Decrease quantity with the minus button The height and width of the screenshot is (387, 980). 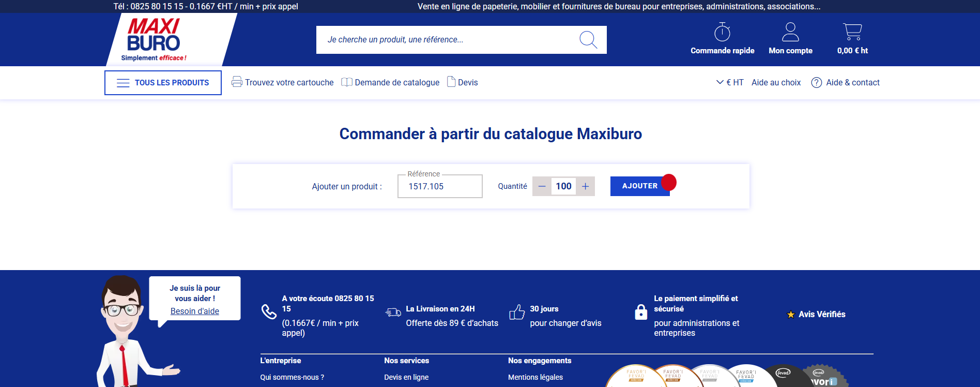pyautogui.click(x=542, y=186)
